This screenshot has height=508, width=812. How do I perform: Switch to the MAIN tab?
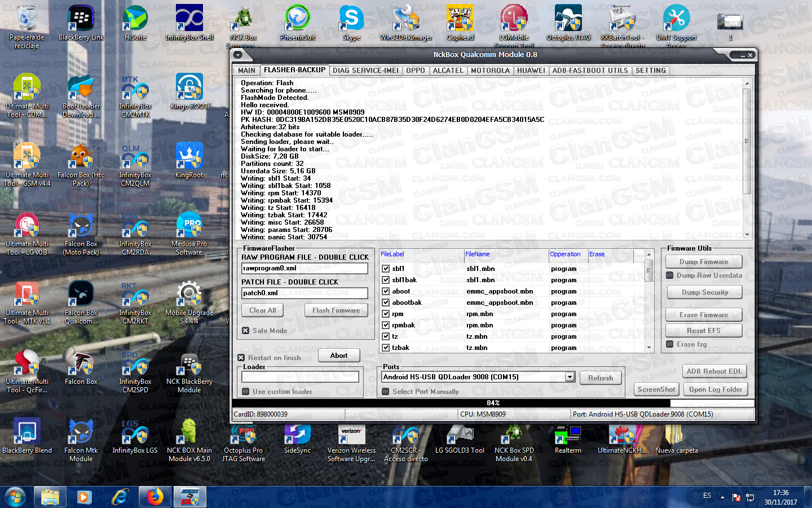click(246, 71)
